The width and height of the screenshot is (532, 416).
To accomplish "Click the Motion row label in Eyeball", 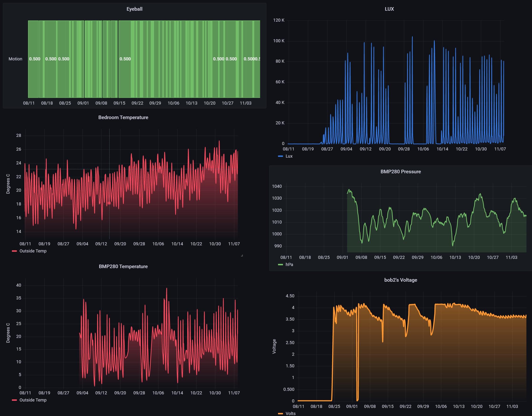I will click(x=15, y=59).
